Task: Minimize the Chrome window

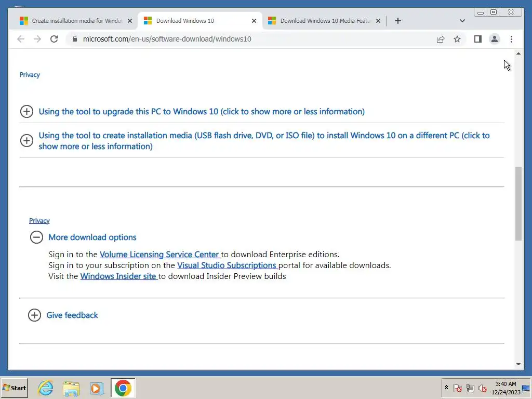Action: pos(481,12)
